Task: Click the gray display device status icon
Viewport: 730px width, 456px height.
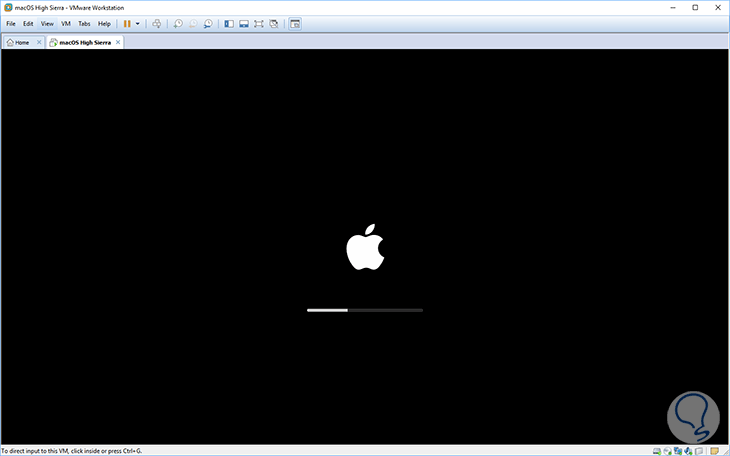Action: click(699, 451)
